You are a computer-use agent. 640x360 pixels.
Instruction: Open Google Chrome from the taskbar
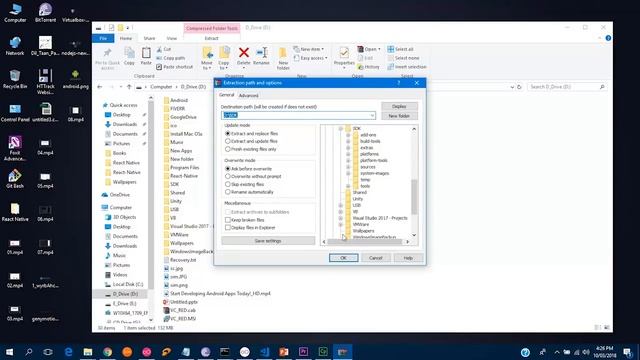[x=107, y=352]
